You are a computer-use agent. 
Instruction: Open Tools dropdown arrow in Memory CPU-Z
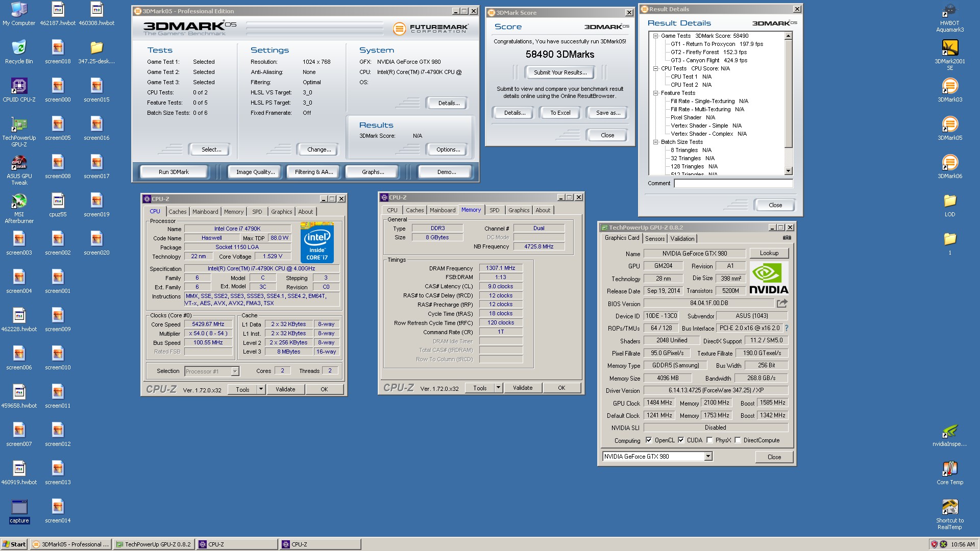[x=498, y=388]
